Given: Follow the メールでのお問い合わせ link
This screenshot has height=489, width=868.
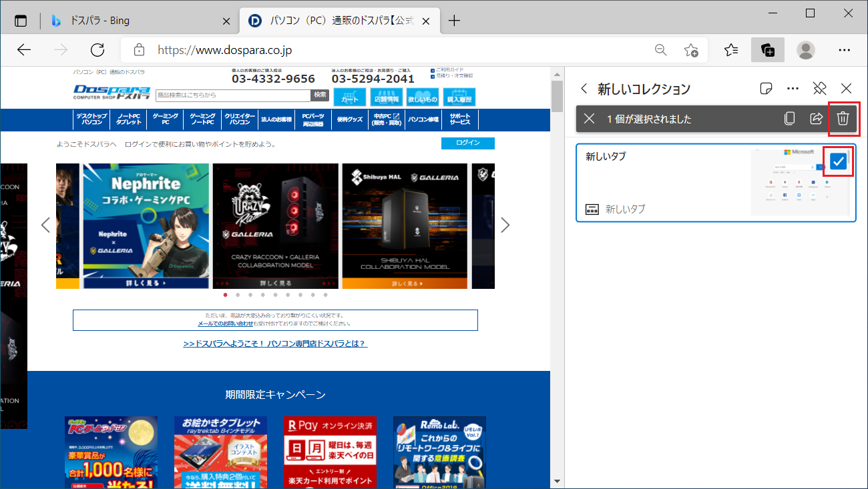Looking at the screenshot, I should [225, 324].
